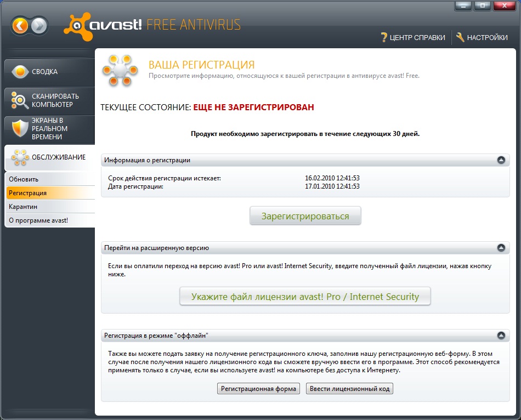Open О программе avast! item
The height and width of the screenshot is (420, 521).
[50, 220]
